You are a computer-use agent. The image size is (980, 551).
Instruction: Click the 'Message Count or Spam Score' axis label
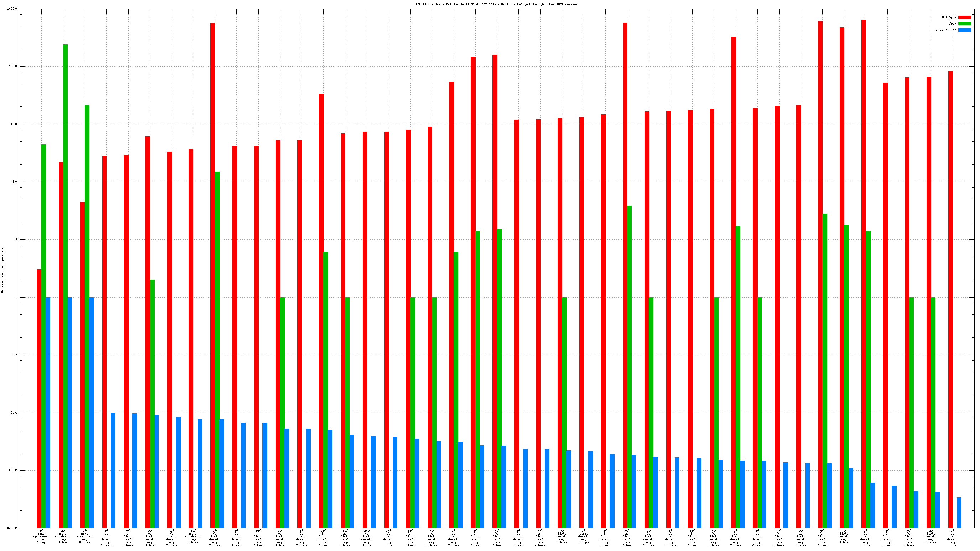[2, 268]
